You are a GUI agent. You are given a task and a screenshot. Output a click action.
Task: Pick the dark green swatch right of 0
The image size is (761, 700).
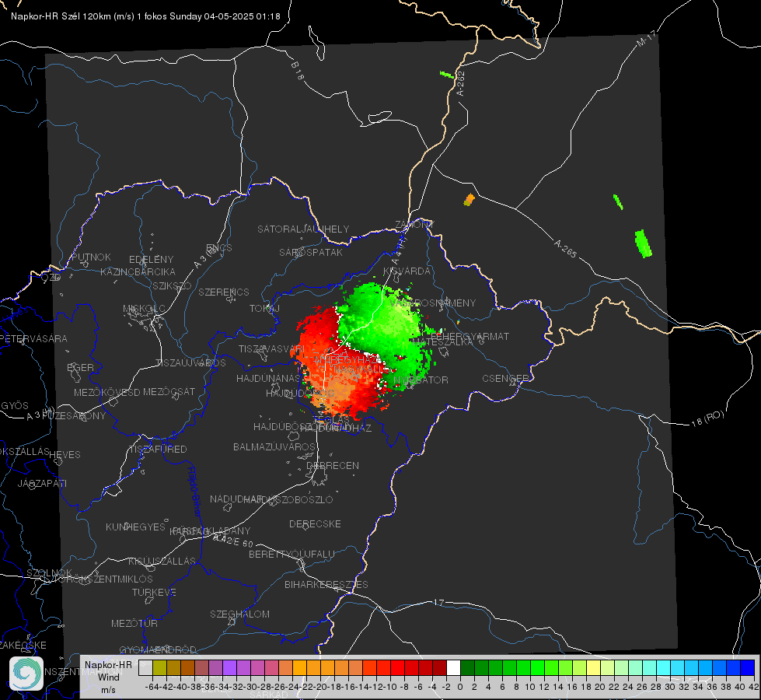467,668
